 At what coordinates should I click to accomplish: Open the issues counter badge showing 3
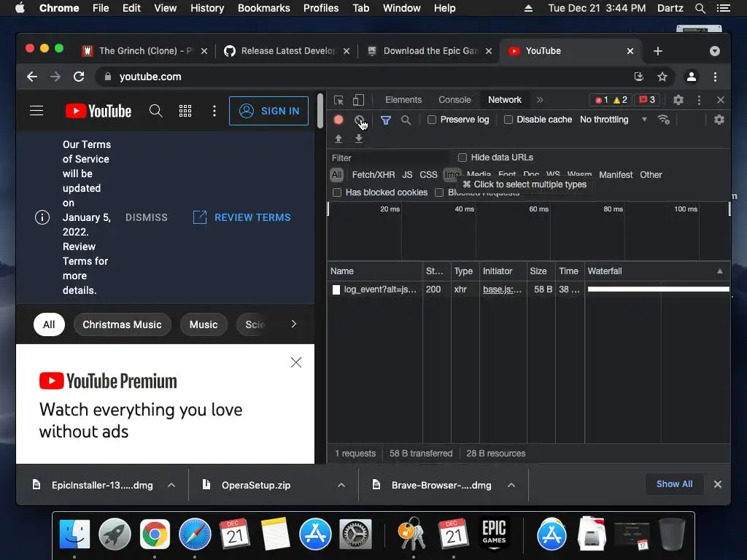pos(647,100)
